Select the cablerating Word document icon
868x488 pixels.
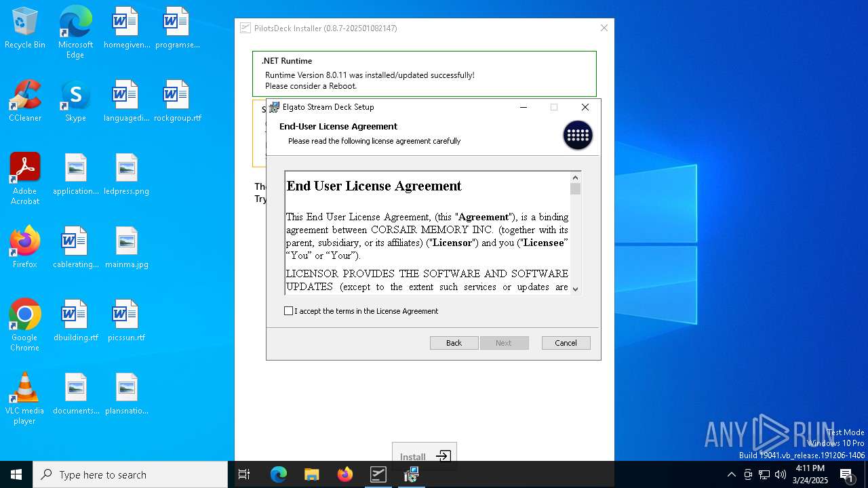click(75, 248)
